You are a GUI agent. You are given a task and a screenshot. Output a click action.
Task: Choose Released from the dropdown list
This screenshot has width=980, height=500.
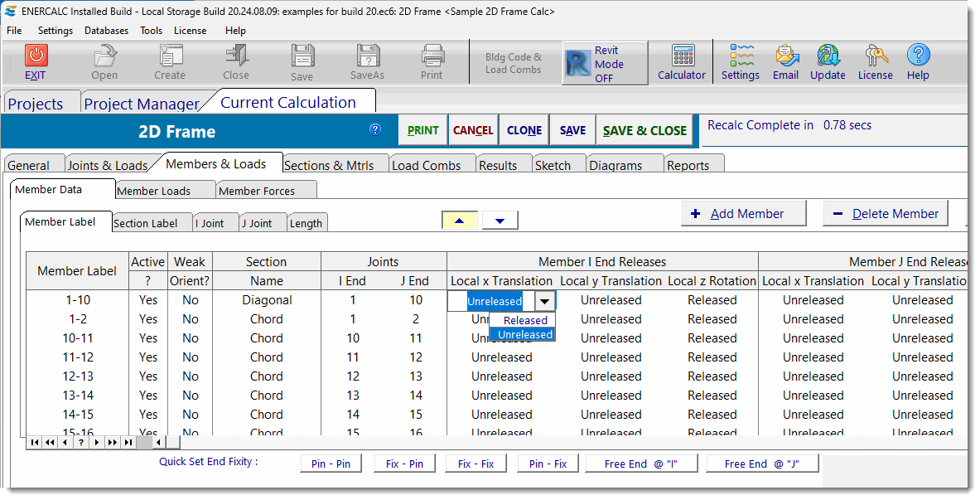click(525, 320)
